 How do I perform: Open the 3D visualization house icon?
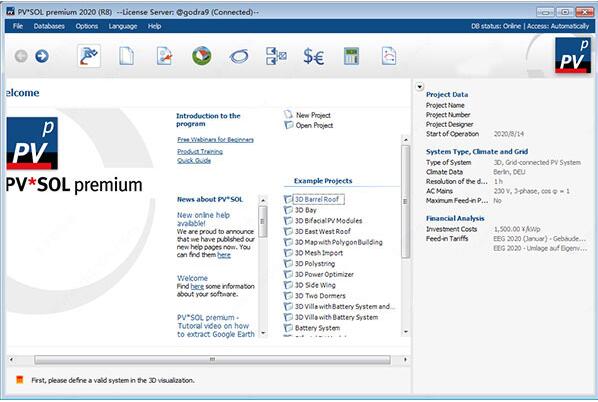(201, 56)
